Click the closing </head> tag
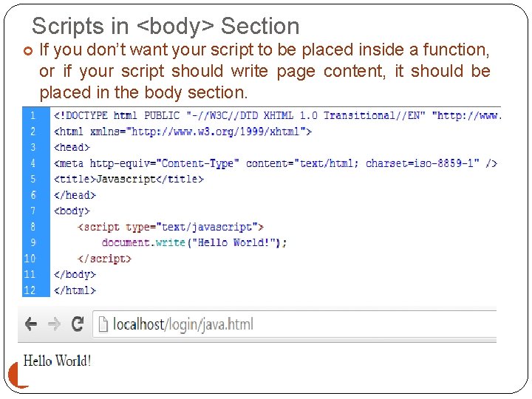The image size is (532, 399). 75,195
